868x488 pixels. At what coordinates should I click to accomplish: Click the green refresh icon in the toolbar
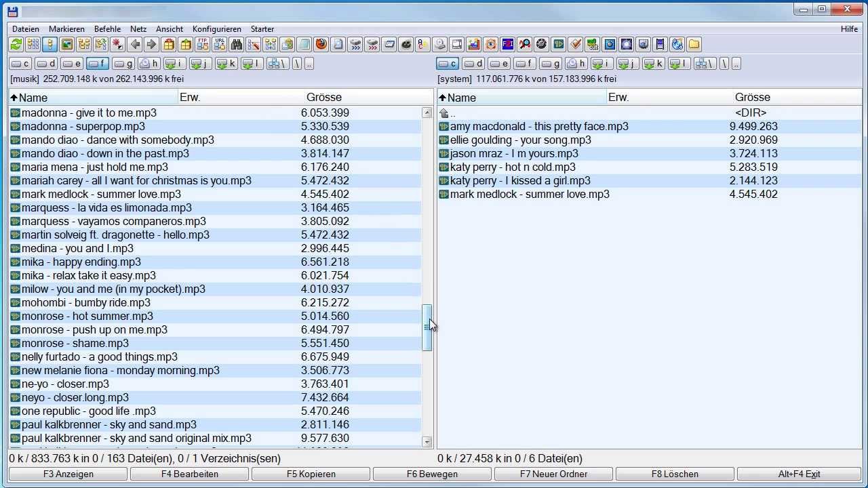tap(16, 44)
